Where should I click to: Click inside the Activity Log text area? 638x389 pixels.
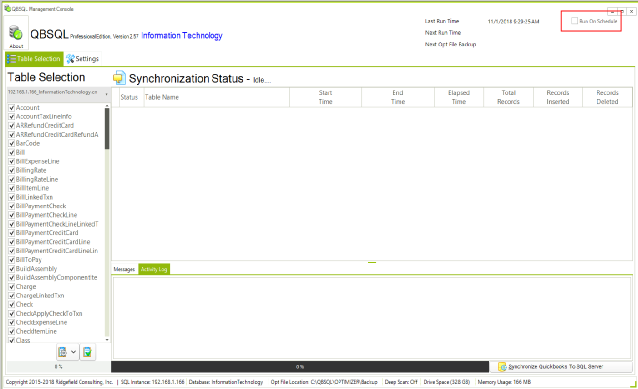tap(372, 318)
